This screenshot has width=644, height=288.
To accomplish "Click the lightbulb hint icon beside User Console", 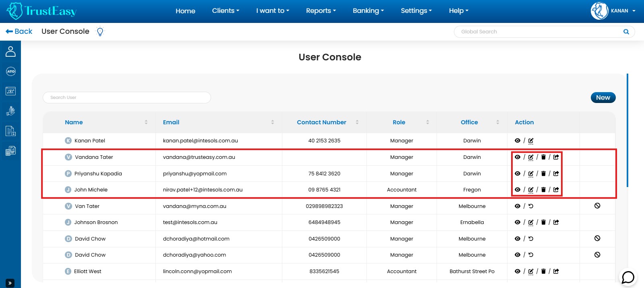I will pos(100,31).
